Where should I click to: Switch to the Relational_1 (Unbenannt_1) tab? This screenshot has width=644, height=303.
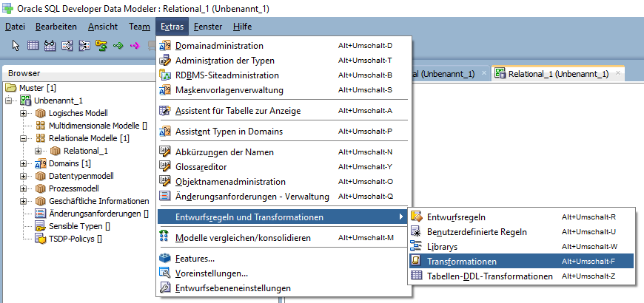tap(558, 74)
